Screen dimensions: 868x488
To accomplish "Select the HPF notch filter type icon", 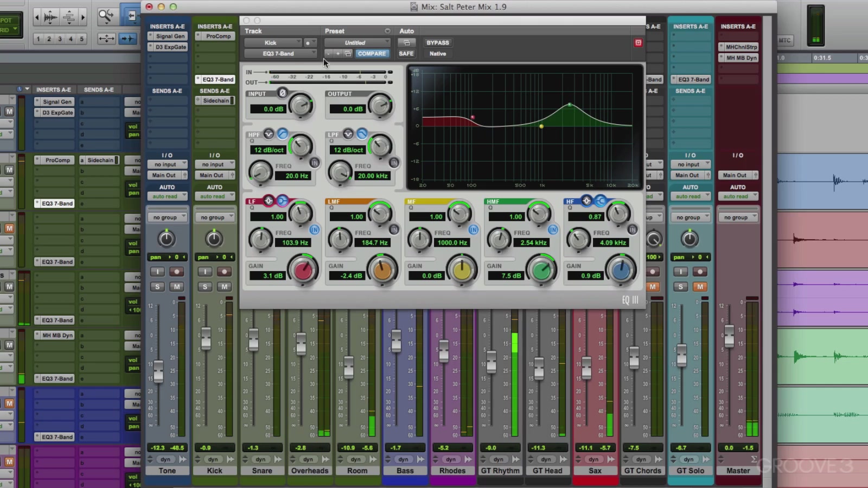I will coord(269,134).
